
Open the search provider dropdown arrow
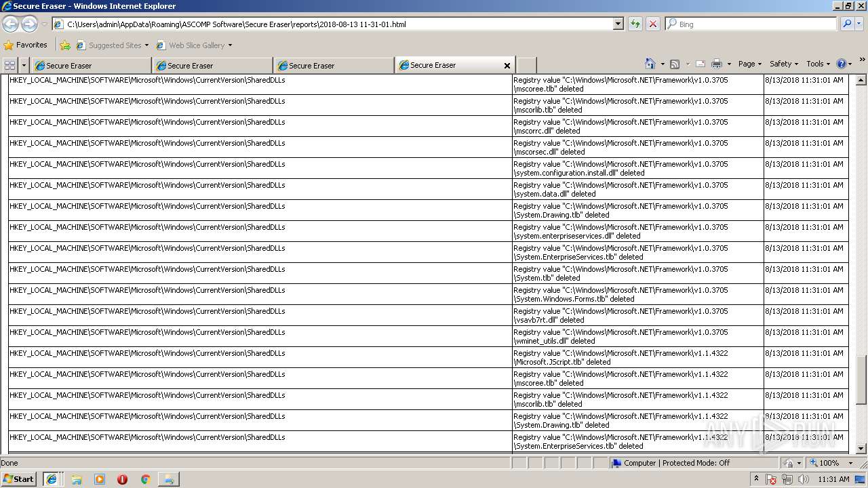860,24
